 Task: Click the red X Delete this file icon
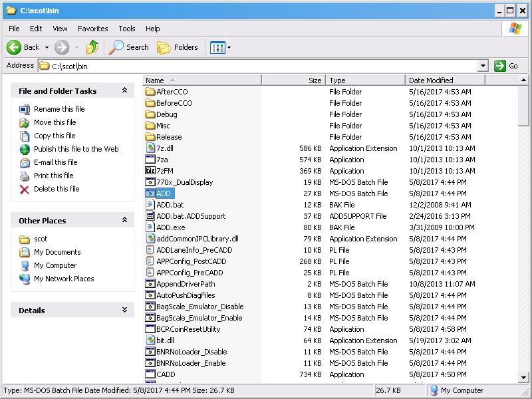pyautogui.click(x=25, y=189)
